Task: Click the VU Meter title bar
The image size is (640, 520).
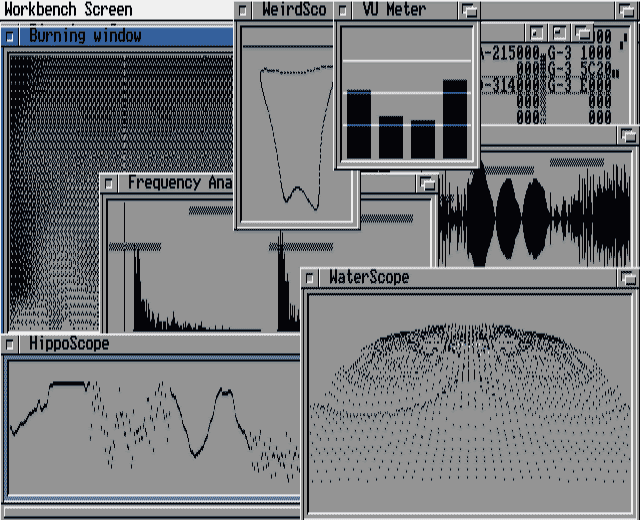Action: (400, 10)
